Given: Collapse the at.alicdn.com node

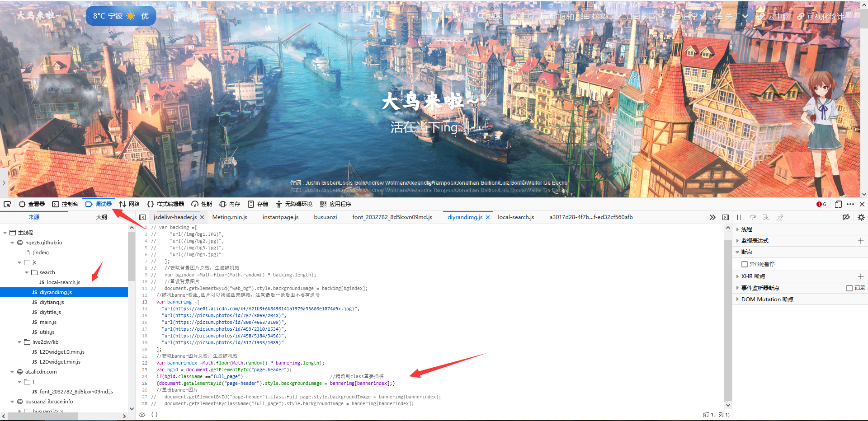Looking at the screenshot, I should pyautogui.click(x=12, y=372).
